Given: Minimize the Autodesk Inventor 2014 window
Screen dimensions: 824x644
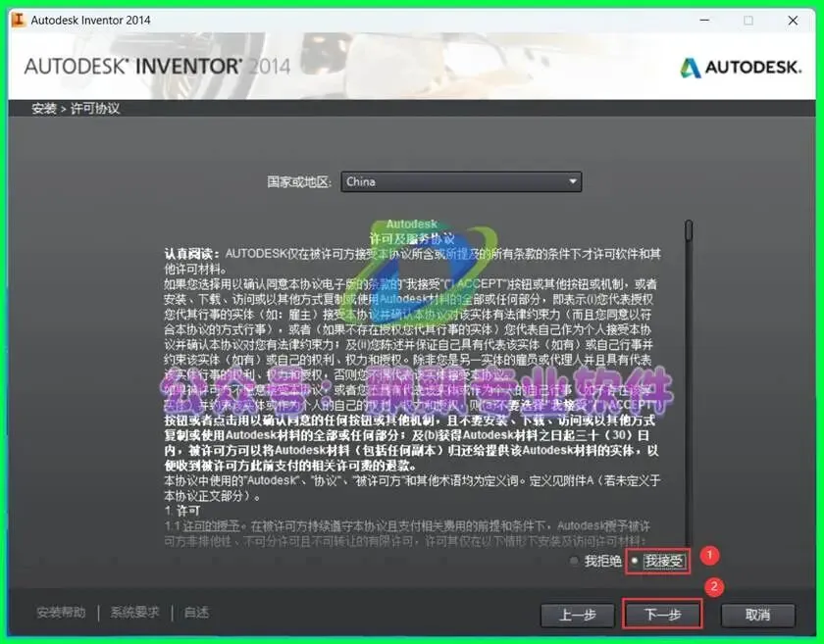Looking at the screenshot, I should 704,20.
